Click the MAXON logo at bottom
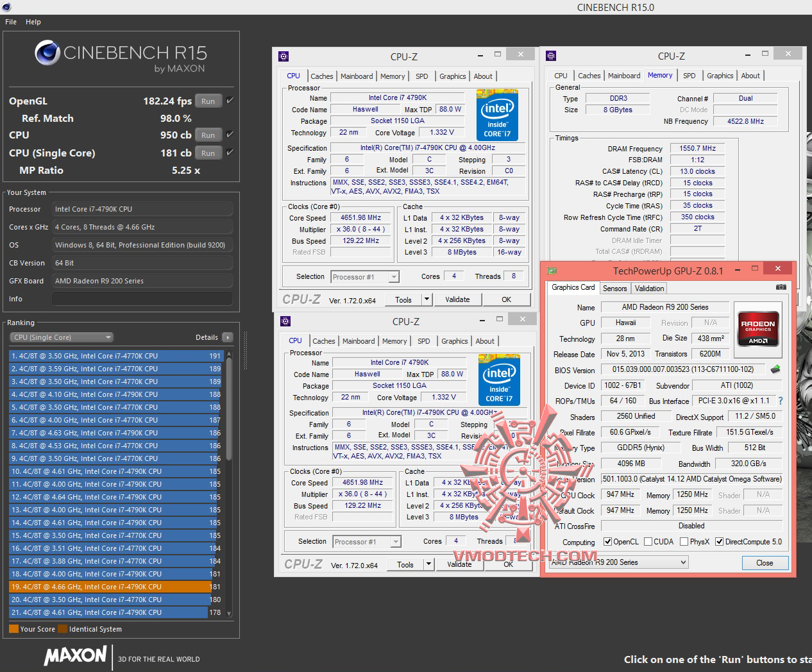Screen dimensions: 812x672 click(75, 655)
